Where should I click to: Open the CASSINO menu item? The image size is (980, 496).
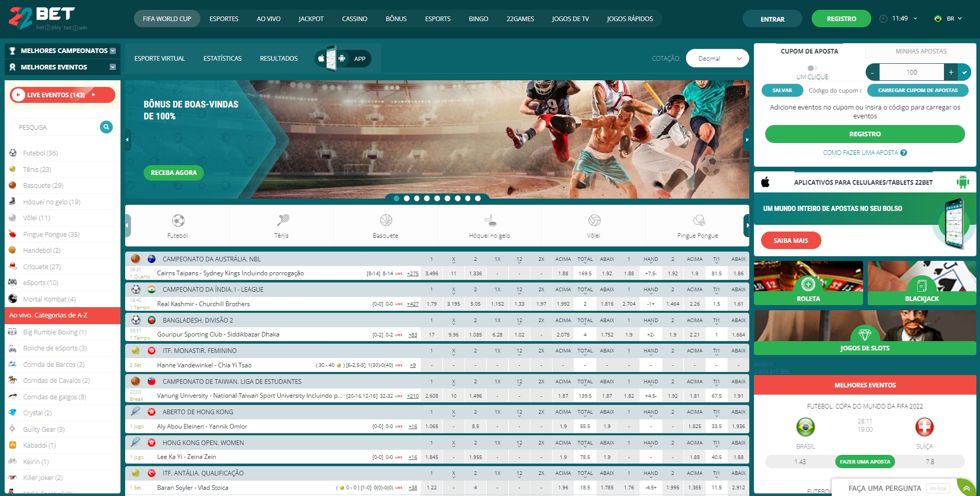354,19
